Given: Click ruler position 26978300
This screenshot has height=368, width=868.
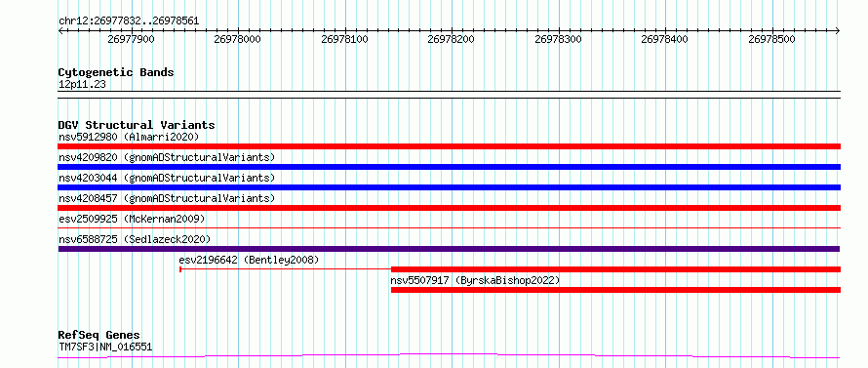Looking at the screenshot, I should click(559, 39).
